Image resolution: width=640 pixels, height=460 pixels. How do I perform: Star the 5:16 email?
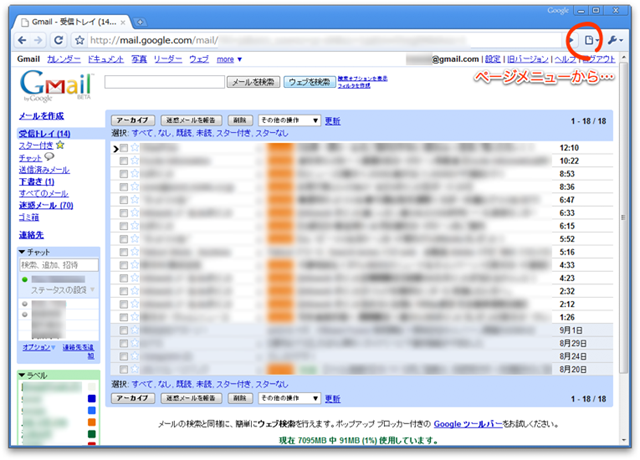(135, 252)
